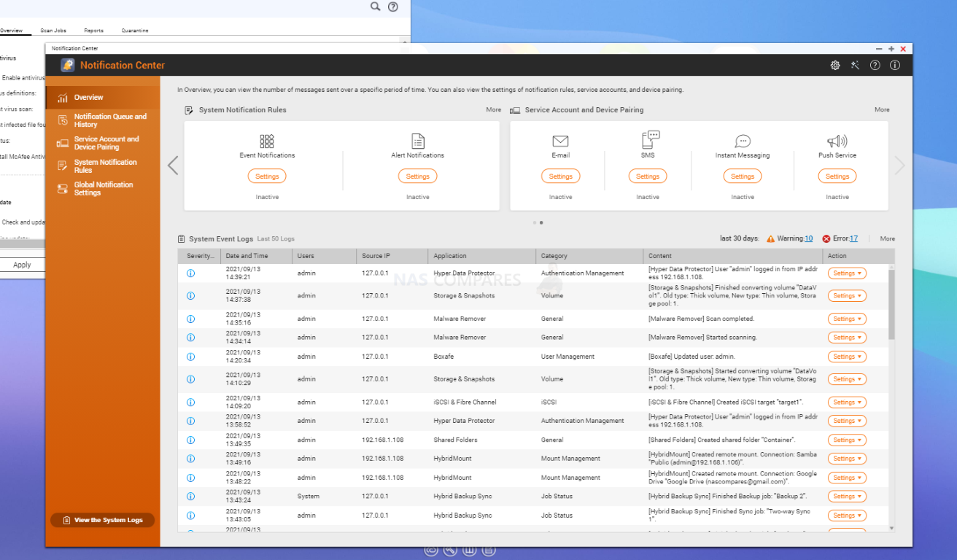Image resolution: width=957 pixels, height=560 pixels.
Task: Click View the System Logs button
Action: coord(102,520)
